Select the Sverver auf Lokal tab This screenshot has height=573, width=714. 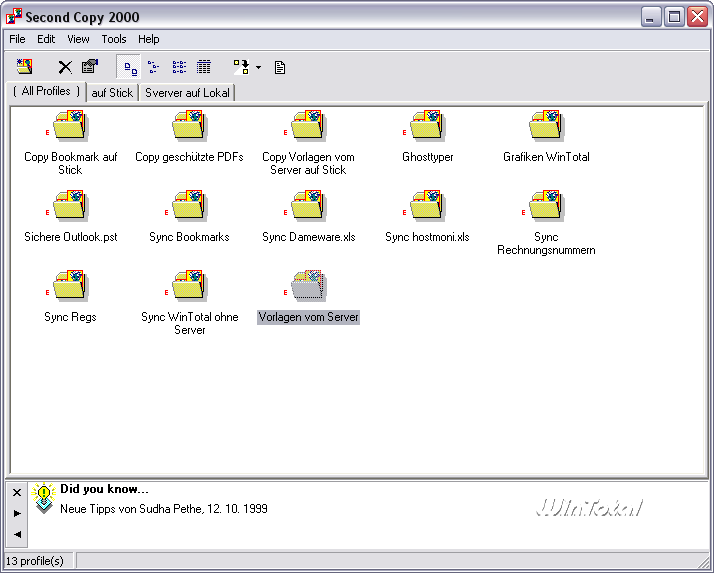pyautogui.click(x=187, y=93)
